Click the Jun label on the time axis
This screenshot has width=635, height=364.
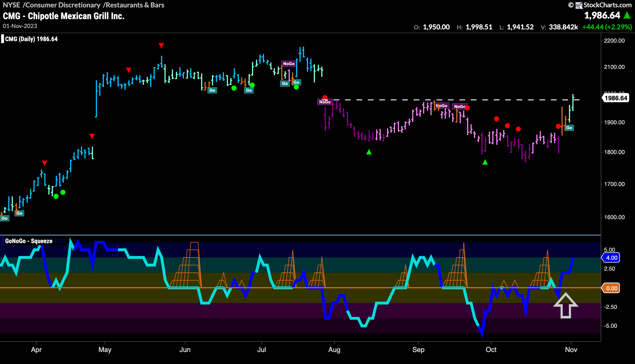(185, 350)
